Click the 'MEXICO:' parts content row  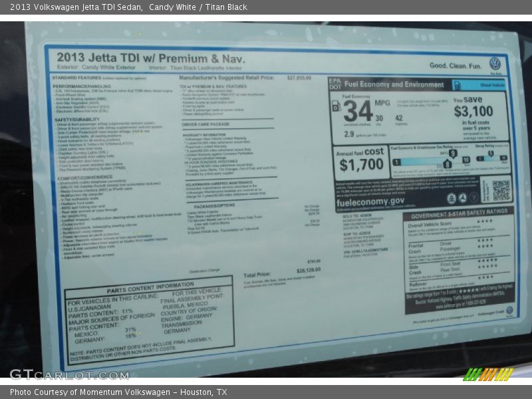pyautogui.click(x=105, y=332)
